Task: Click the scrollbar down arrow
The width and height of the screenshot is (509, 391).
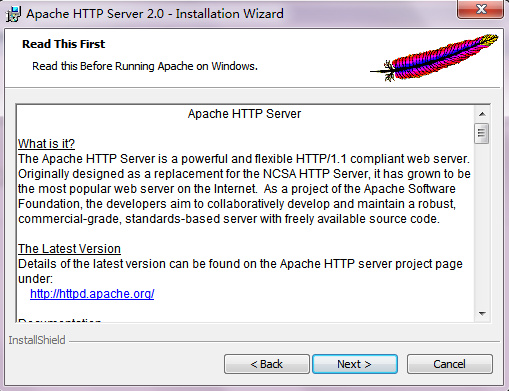Action: 482,313
